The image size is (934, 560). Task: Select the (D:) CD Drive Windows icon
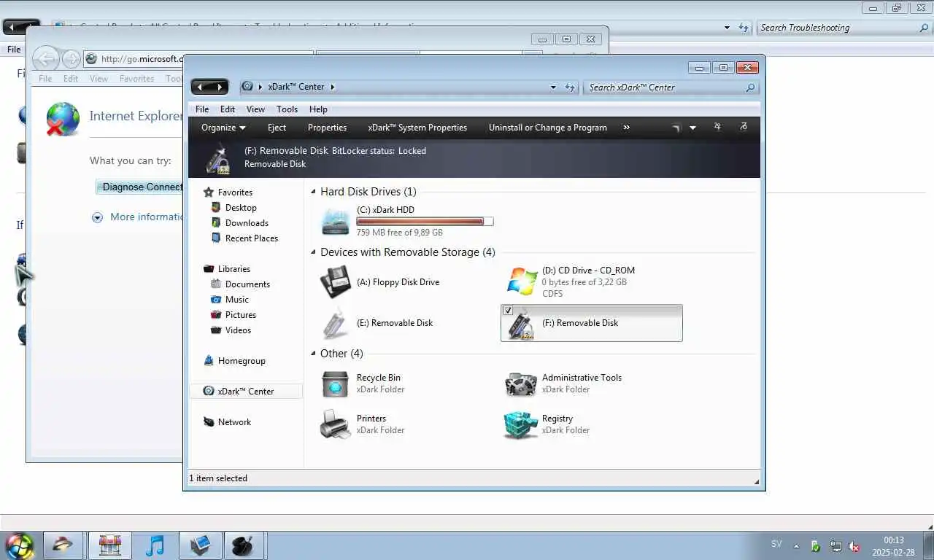pyautogui.click(x=522, y=282)
